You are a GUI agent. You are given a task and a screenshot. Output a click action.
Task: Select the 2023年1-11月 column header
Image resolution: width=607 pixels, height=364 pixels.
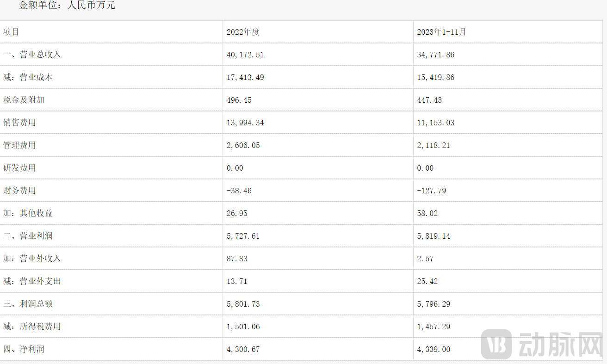[x=441, y=32]
